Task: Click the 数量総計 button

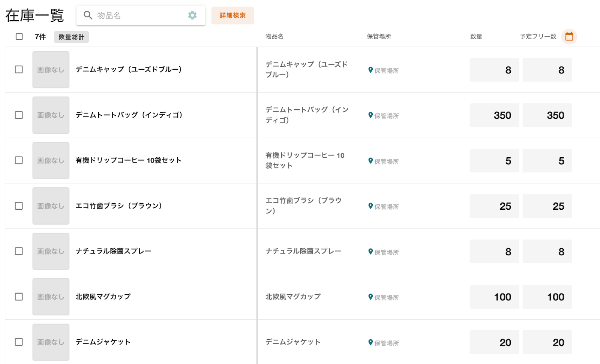Action: (x=71, y=37)
